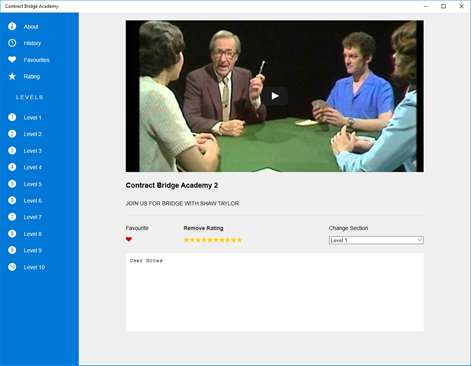Go to Level 9 label
Viewport: 471px width, 366px height.
[32, 250]
